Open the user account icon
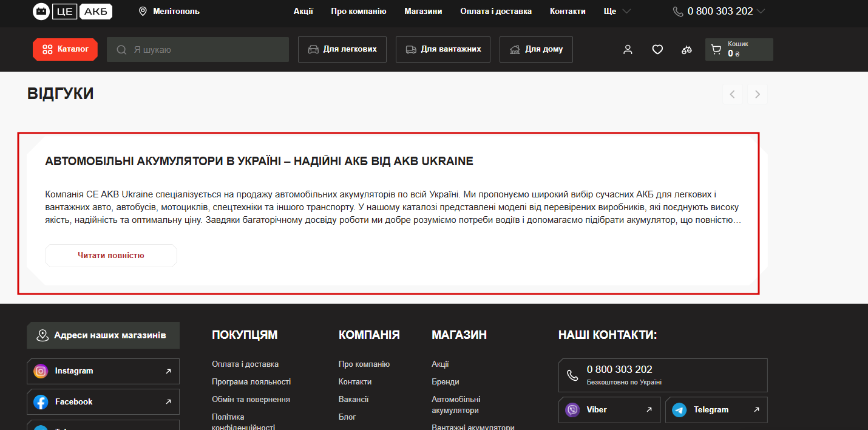The width and height of the screenshot is (868, 430). 628,50
